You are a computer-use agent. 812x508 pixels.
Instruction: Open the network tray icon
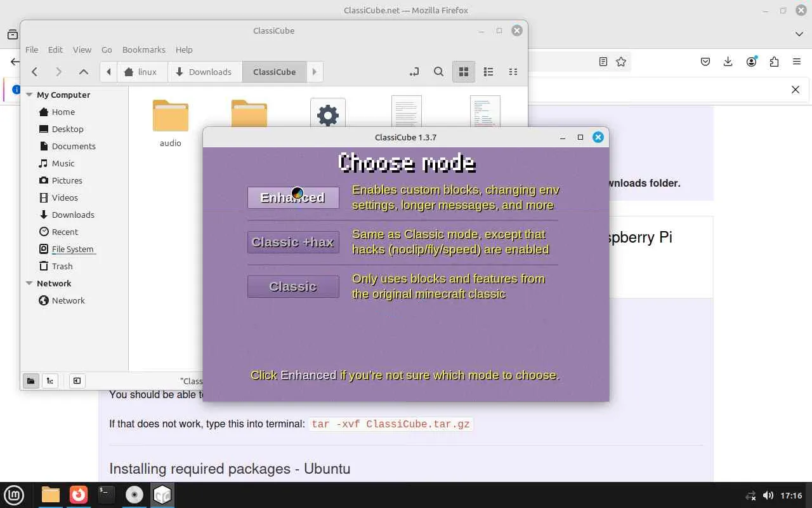click(751, 495)
